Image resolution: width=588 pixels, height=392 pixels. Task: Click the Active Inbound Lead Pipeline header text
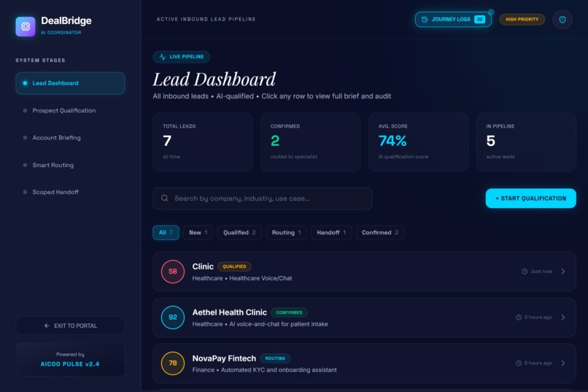point(206,20)
